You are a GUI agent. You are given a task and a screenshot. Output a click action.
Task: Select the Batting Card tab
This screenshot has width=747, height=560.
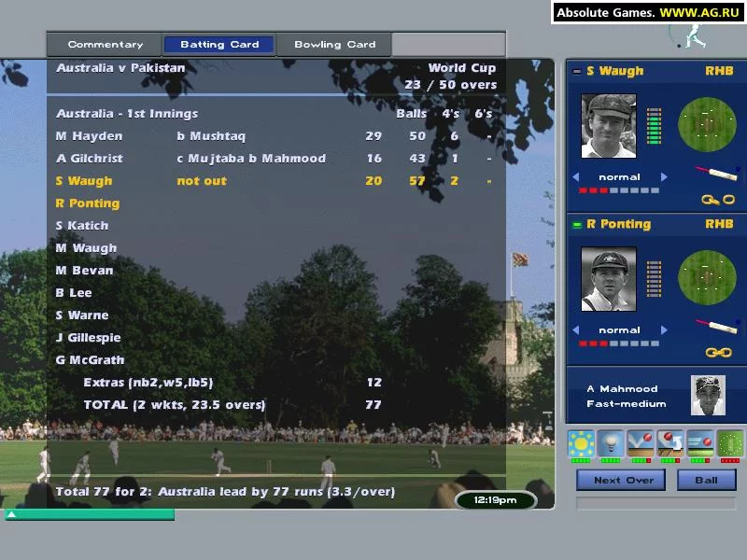(x=219, y=44)
